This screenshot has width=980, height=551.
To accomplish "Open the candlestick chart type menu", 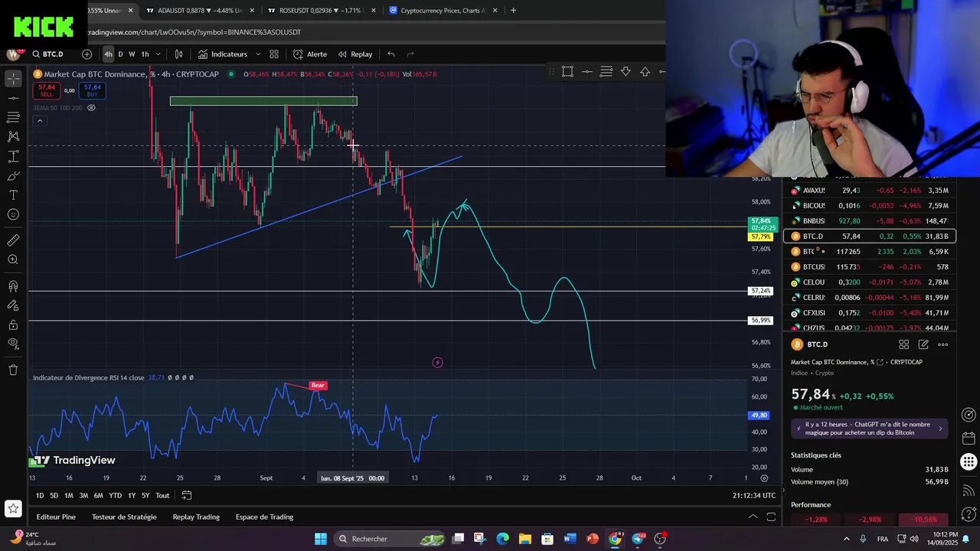I will (x=178, y=54).
